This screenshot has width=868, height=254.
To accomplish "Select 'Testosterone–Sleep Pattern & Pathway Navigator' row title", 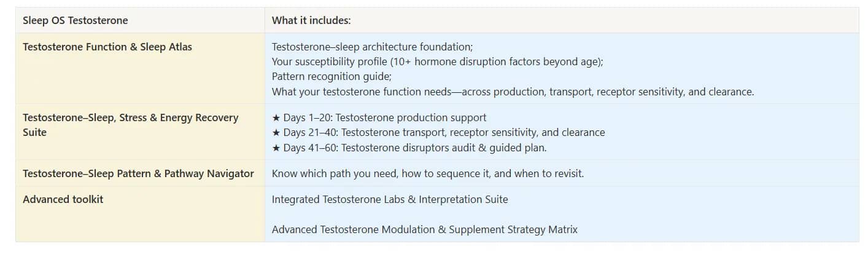I will point(138,173).
